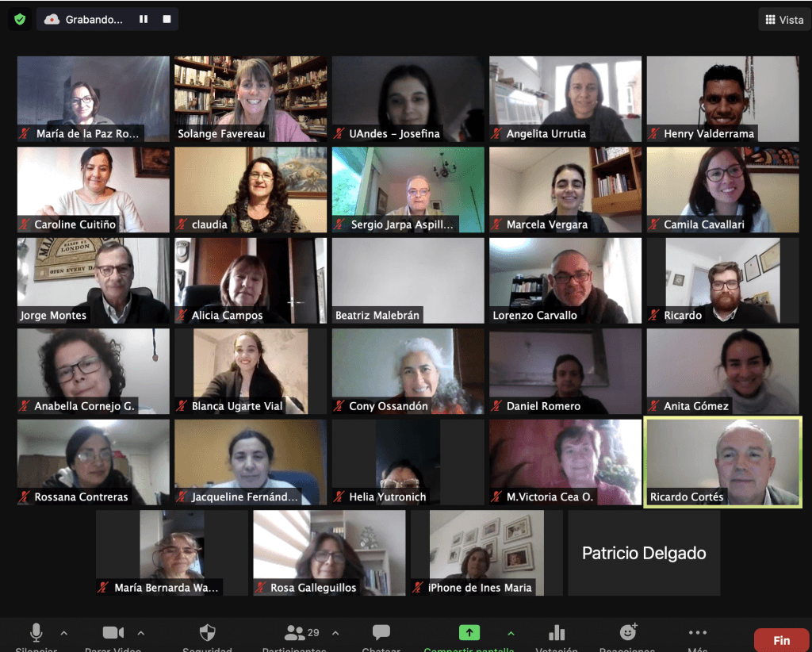Click the camera Parar Video icon

pos(113,632)
